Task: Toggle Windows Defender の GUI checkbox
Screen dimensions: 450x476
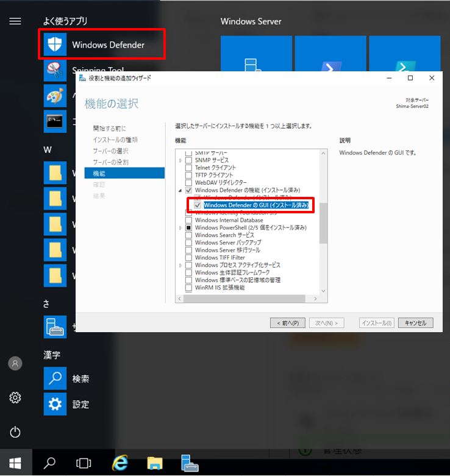Action: 198,205
